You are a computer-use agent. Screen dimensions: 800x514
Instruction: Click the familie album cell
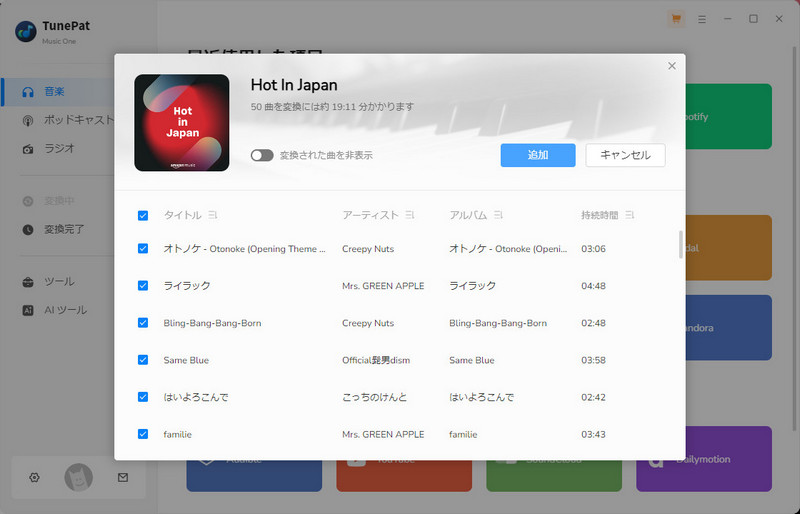tap(463, 434)
